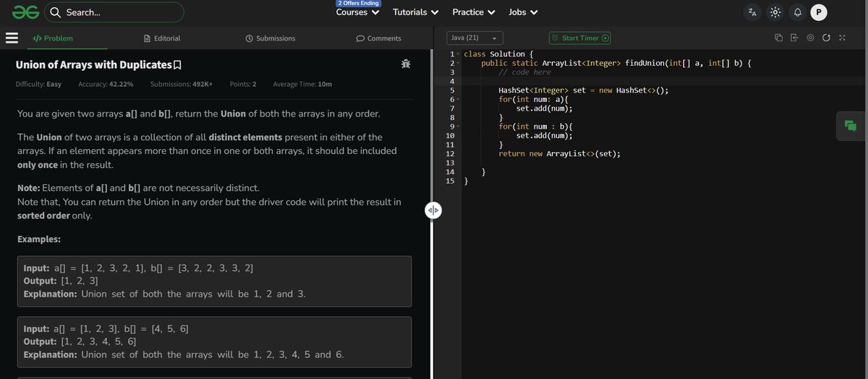Click the '// code here' comment line
This screenshot has width=868, height=379.
(x=524, y=72)
